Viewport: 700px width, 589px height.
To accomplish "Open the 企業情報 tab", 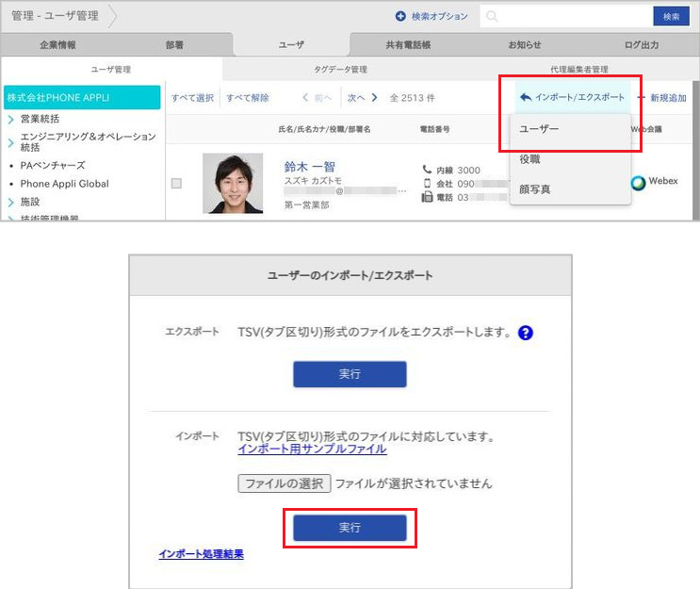I will click(x=58, y=44).
